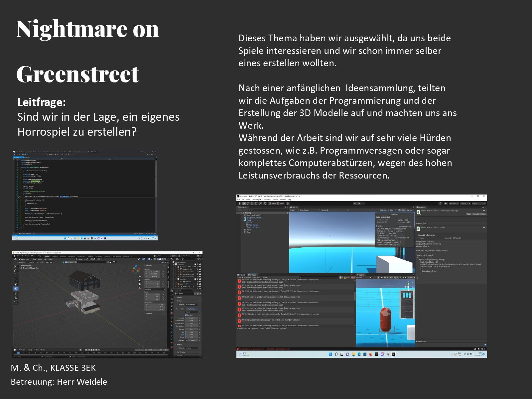Viewport: 532px width, 399px height.
Task: Expand the Properties section in Blender's sidebar
Action: [149, 313]
